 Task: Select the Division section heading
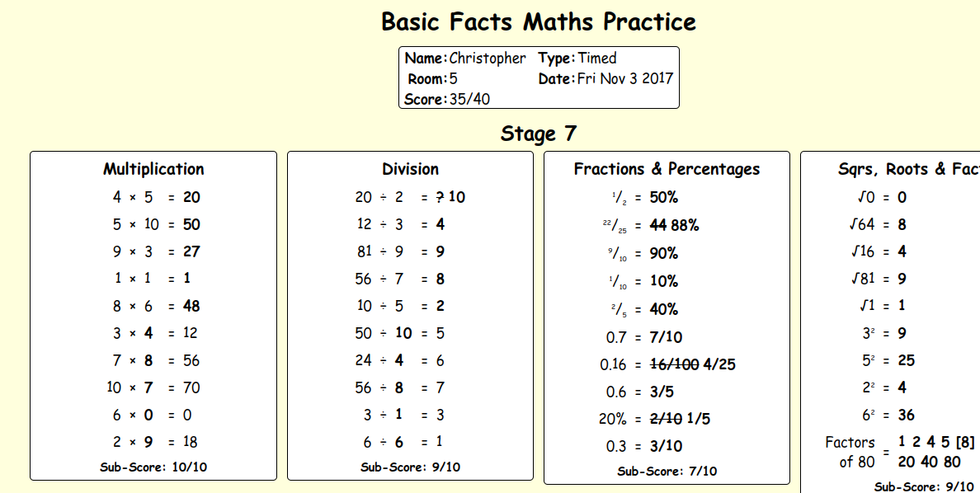[411, 169]
